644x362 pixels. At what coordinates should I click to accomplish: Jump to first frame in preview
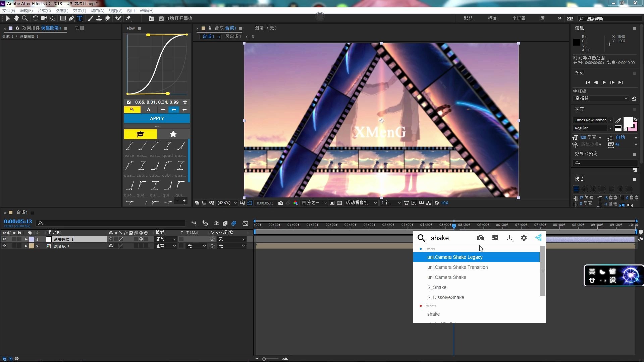coord(588,82)
